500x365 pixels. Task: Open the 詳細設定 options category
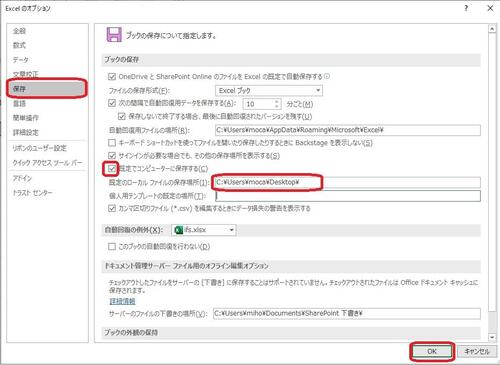pos(26,132)
